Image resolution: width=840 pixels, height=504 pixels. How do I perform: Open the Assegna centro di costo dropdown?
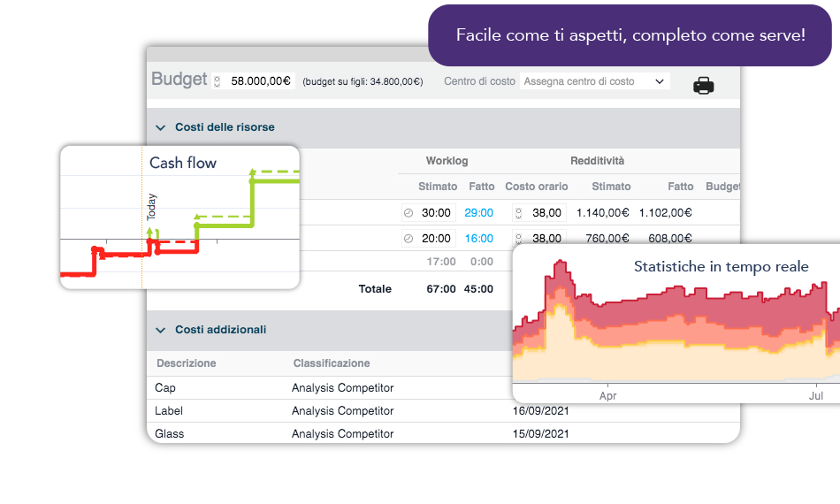[x=594, y=81]
